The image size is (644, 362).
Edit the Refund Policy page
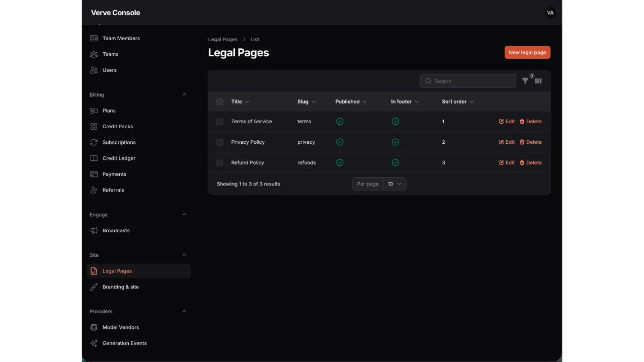point(507,163)
